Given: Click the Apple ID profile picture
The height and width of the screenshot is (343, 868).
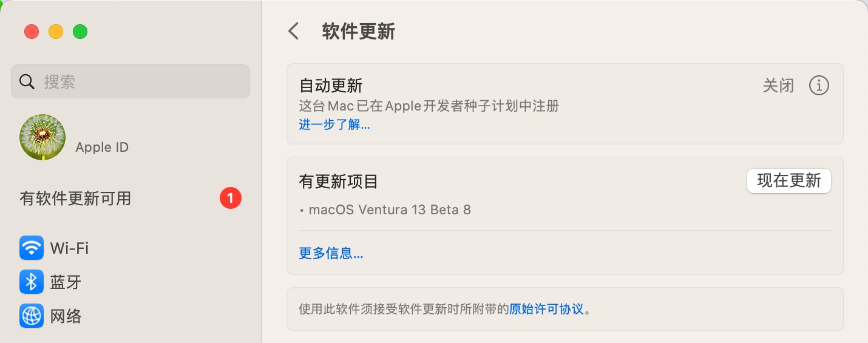Looking at the screenshot, I should [x=42, y=137].
